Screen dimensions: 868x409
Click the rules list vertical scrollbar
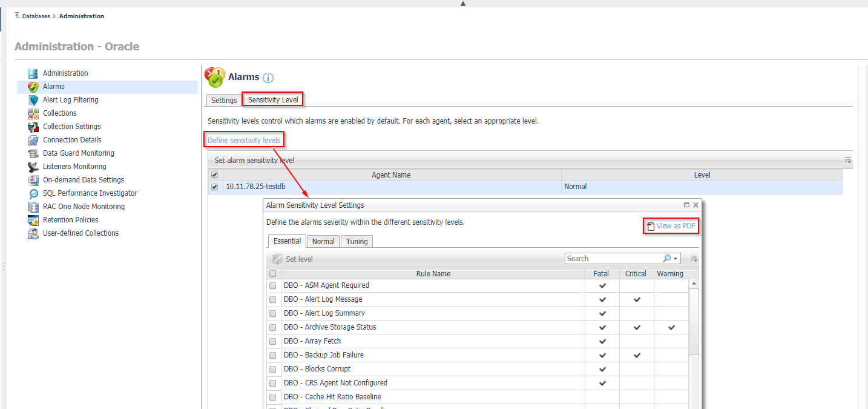pyautogui.click(x=694, y=321)
